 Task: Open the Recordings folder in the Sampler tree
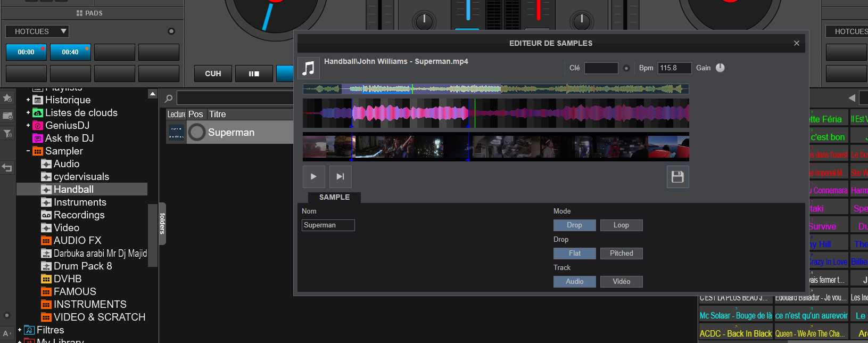click(x=79, y=215)
